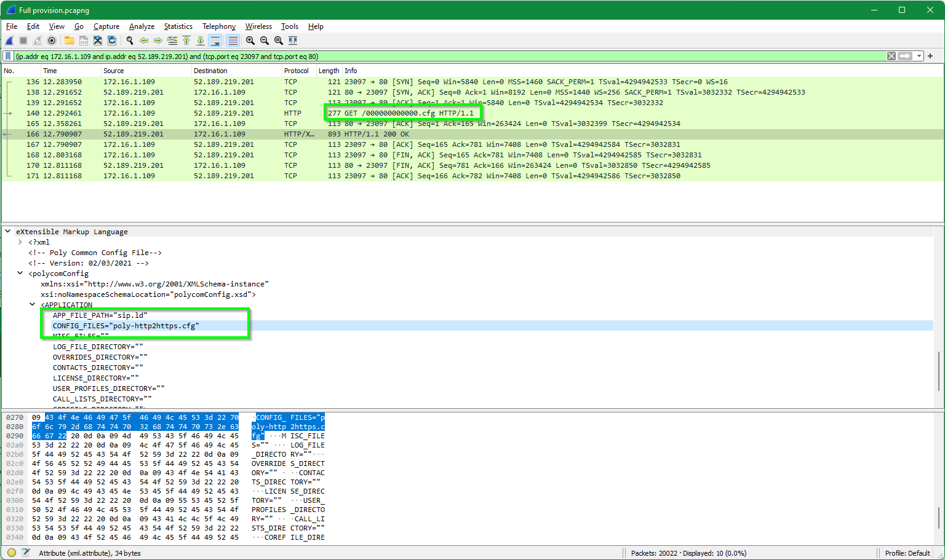The height and width of the screenshot is (560, 945).
Task: Select OVERRIDES_DIRECTORY="" attribute
Action: pyautogui.click(x=100, y=357)
